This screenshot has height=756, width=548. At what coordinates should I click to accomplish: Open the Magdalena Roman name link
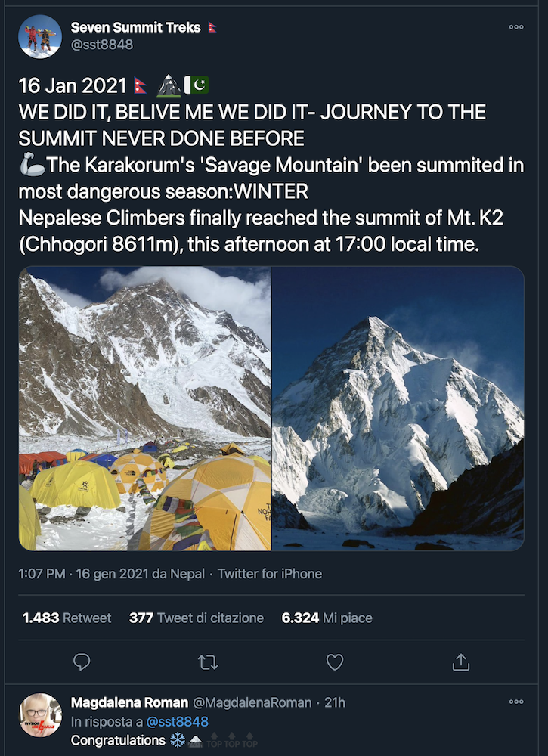pyautogui.click(x=129, y=702)
